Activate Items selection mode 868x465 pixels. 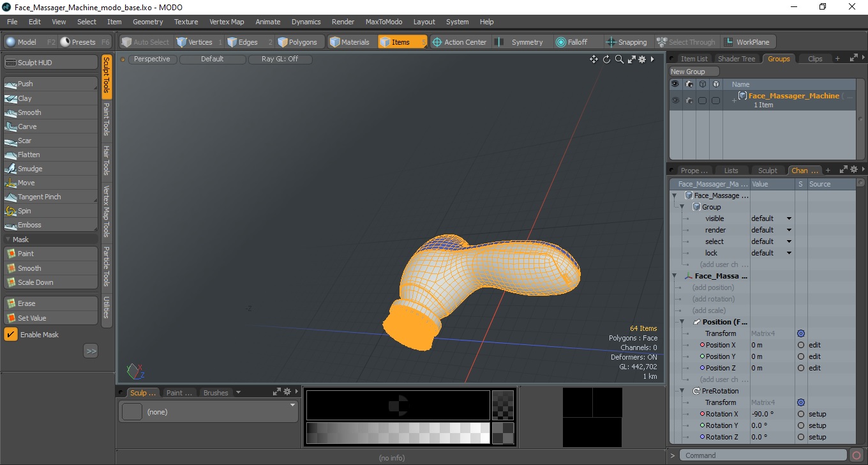point(402,42)
